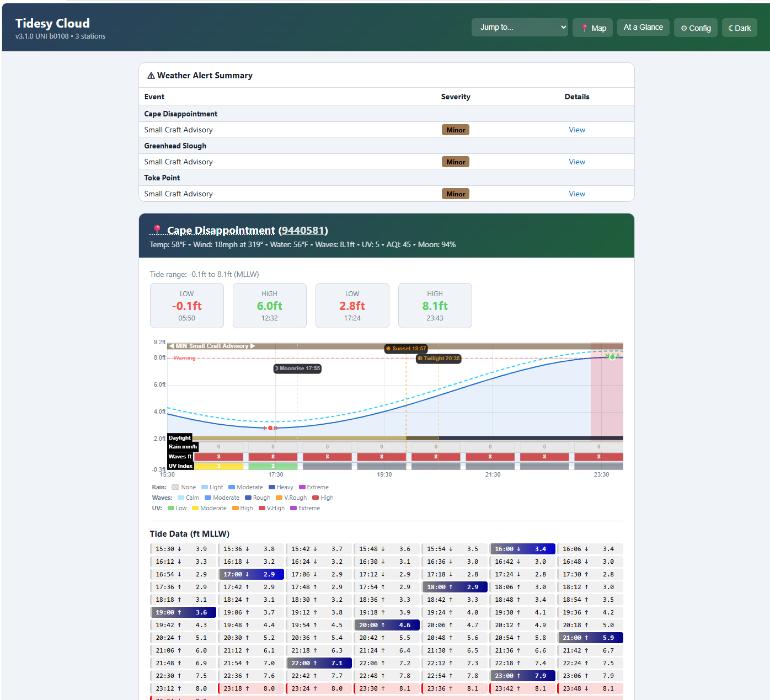770x700 pixels.
Task: Click the Minor severity badge for Cape Disappointment
Action: tap(456, 130)
